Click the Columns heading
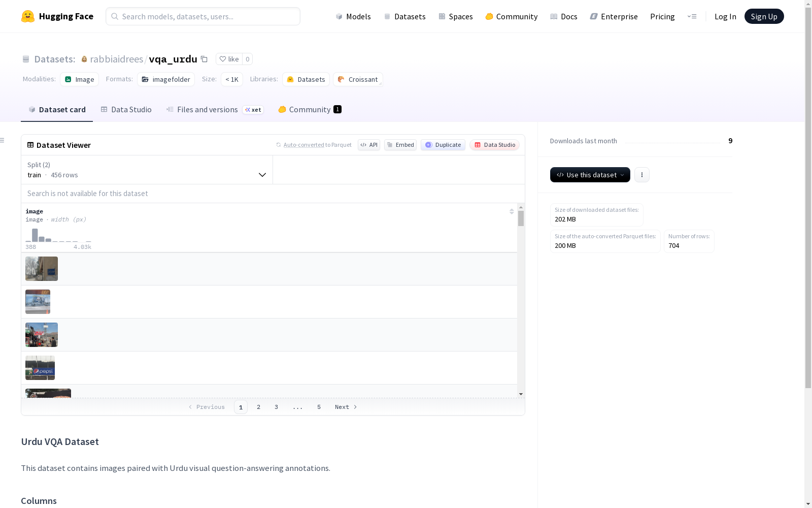This screenshot has width=812, height=508. click(39, 501)
